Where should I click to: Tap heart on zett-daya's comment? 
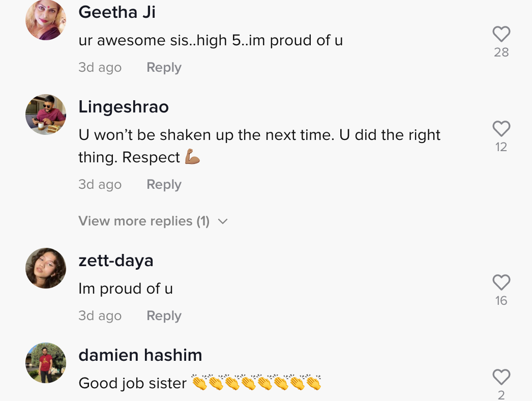pos(501,282)
